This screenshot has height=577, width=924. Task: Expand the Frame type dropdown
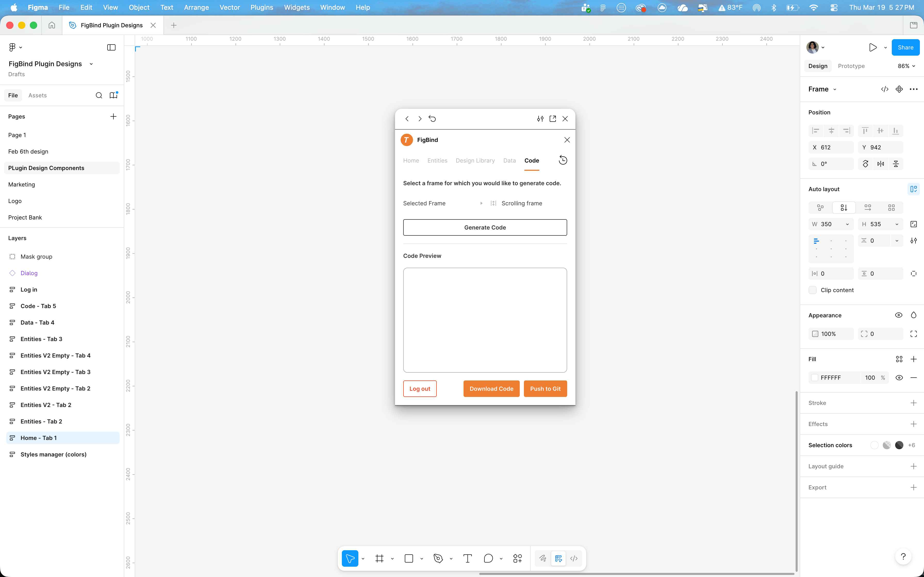tap(835, 89)
